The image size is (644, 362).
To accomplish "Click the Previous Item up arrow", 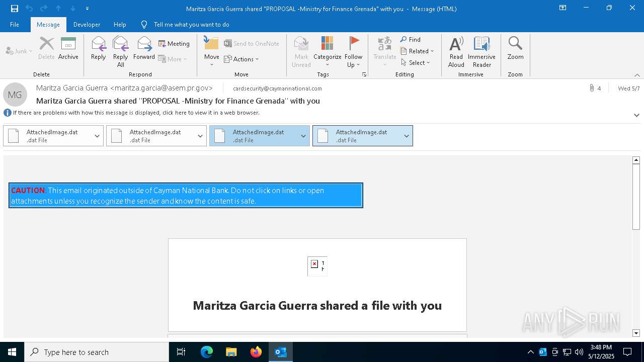I will [58, 9].
